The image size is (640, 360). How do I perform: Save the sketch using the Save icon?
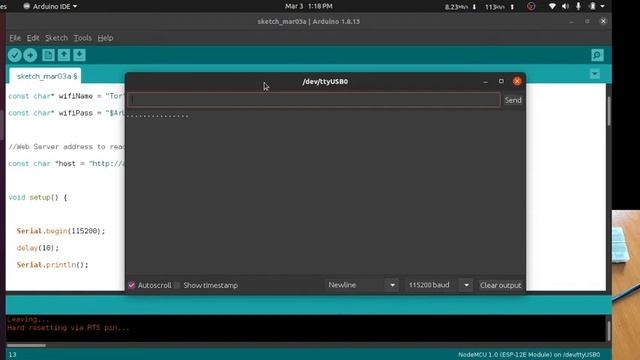79,55
